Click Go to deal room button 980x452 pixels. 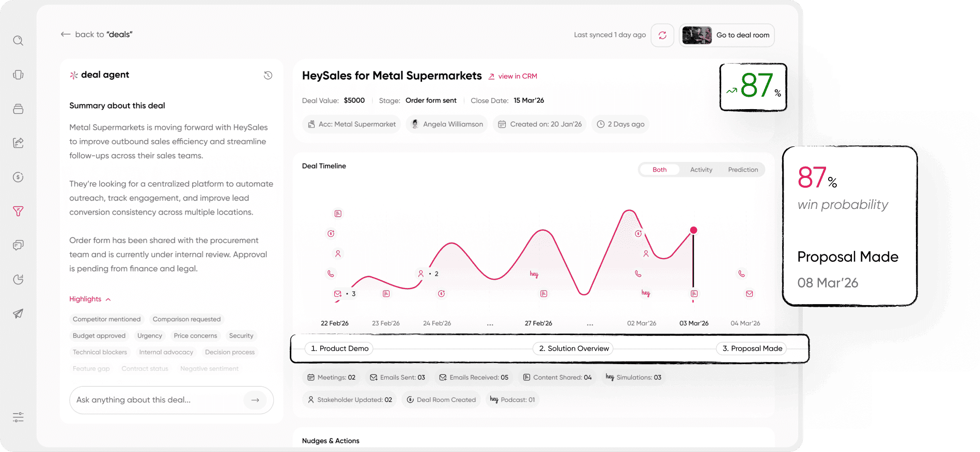pyautogui.click(x=727, y=35)
